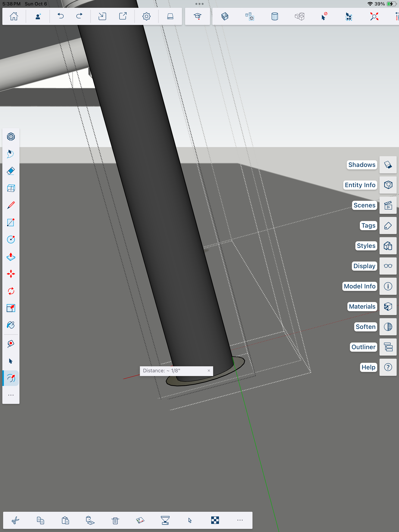Tap the Undo arrow
The image size is (399, 532).
tap(61, 16)
